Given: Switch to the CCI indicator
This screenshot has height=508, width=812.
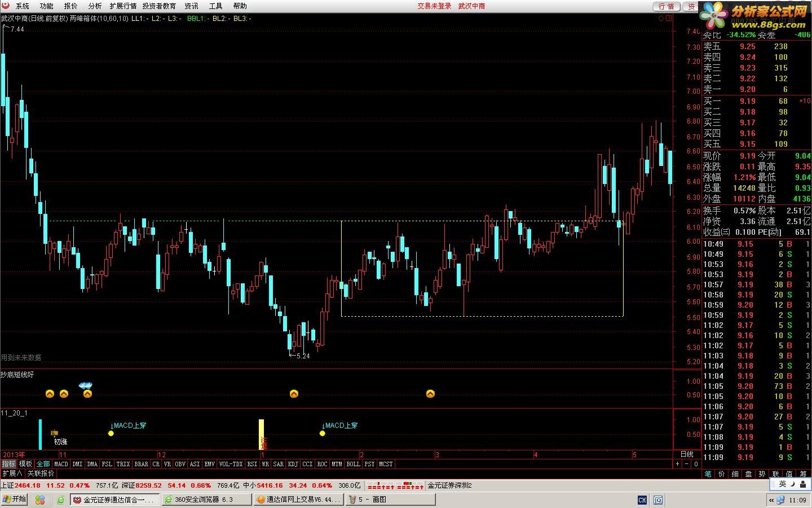Looking at the screenshot, I should (x=308, y=464).
